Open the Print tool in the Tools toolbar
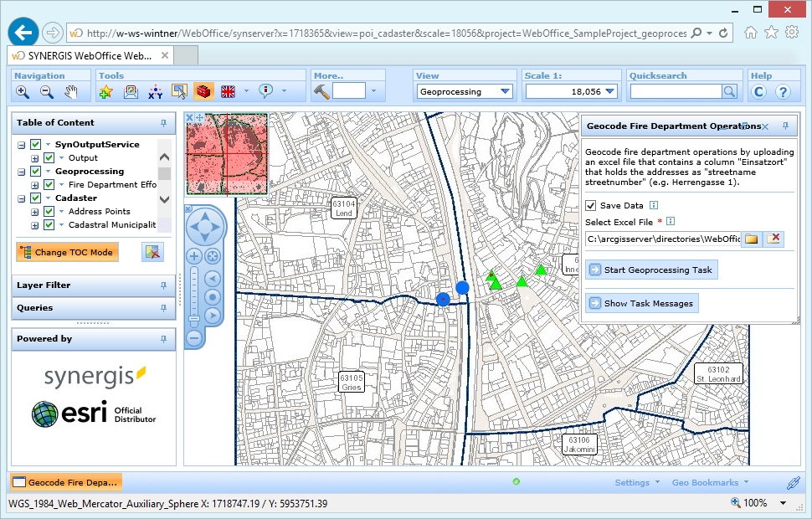 pyautogui.click(x=131, y=92)
